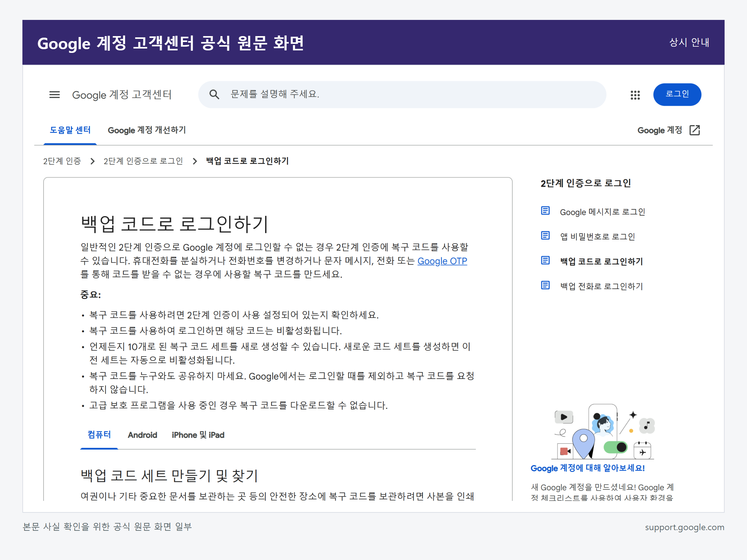The height and width of the screenshot is (560, 747).
Task: Go to 2단계 인증으로 로그인 breadcrumb
Action: click(143, 161)
